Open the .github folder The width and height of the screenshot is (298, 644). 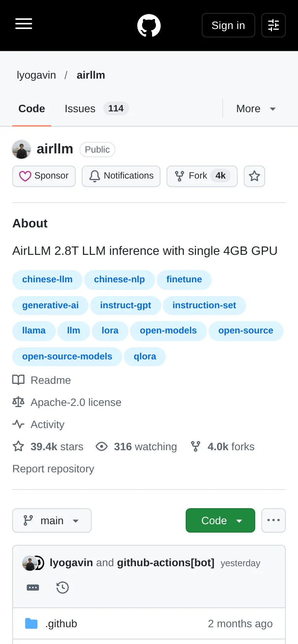(61, 624)
